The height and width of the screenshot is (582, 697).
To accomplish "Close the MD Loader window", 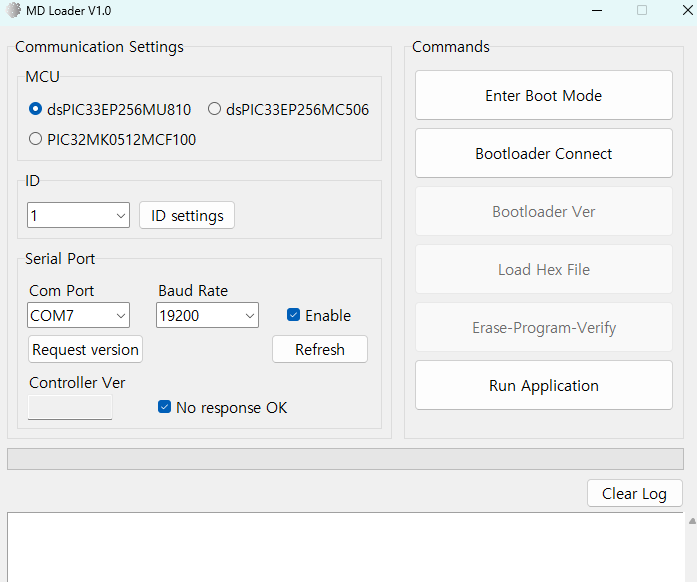I will pos(688,10).
